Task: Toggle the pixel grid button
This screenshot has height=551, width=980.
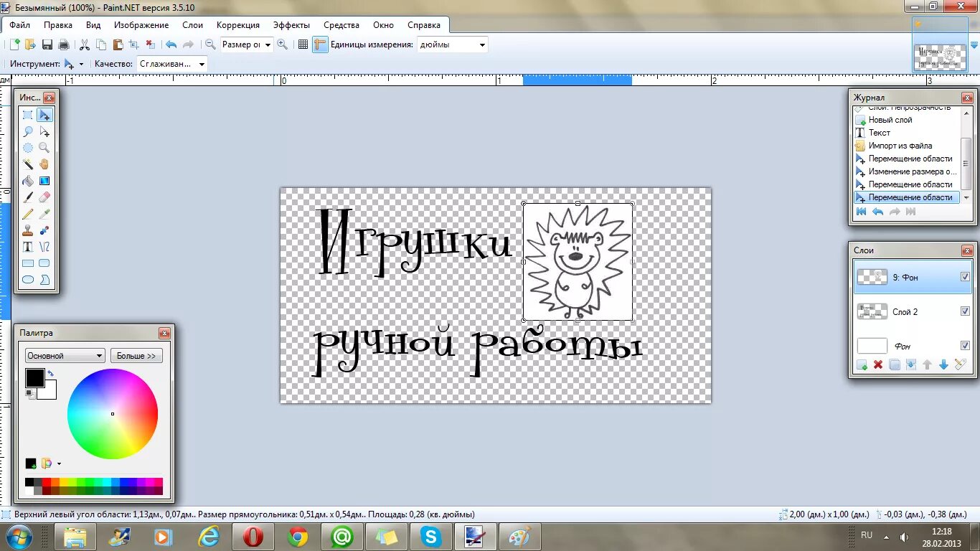Action: [303, 44]
